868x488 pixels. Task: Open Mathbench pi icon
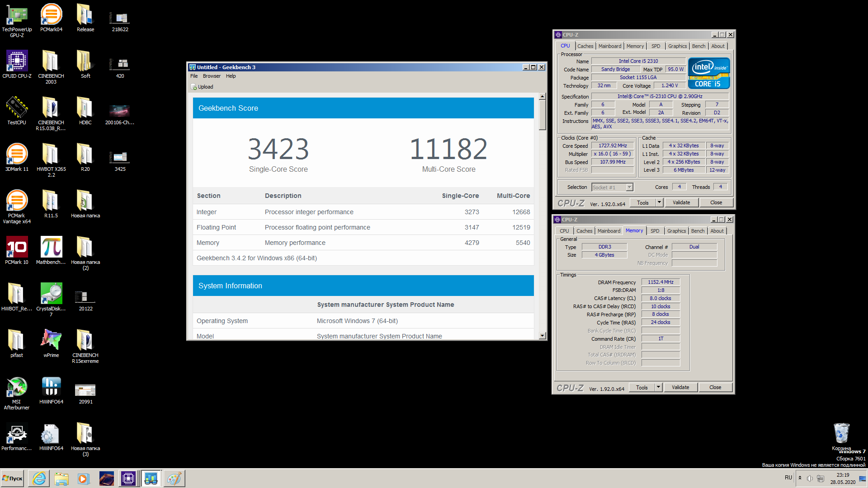click(x=51, y=250)
